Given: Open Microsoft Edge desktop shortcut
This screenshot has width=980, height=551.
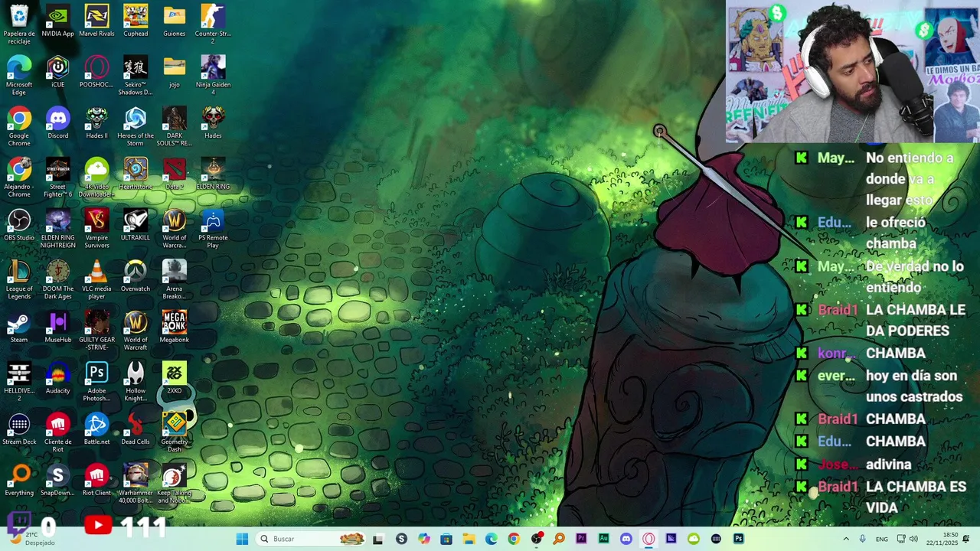Looking at the screenshot, I should [x=19, y=76].
